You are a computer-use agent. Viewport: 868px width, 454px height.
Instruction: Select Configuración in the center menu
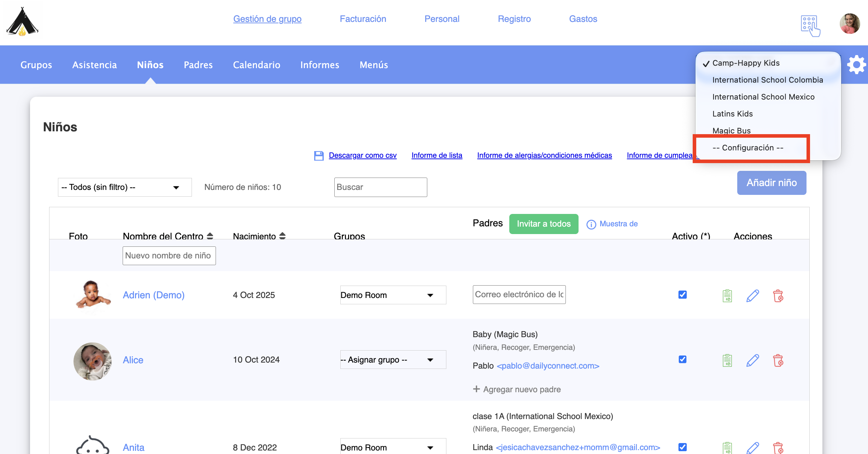[748, 148]
